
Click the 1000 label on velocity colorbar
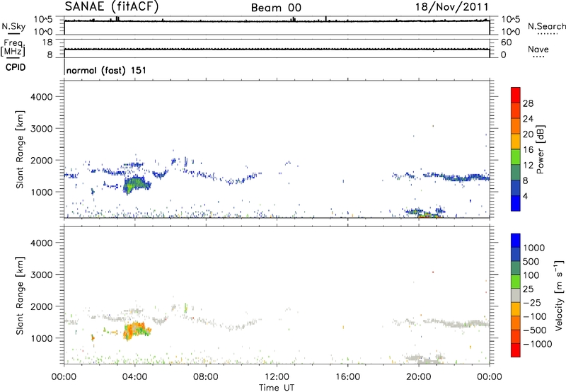[534, 248]
